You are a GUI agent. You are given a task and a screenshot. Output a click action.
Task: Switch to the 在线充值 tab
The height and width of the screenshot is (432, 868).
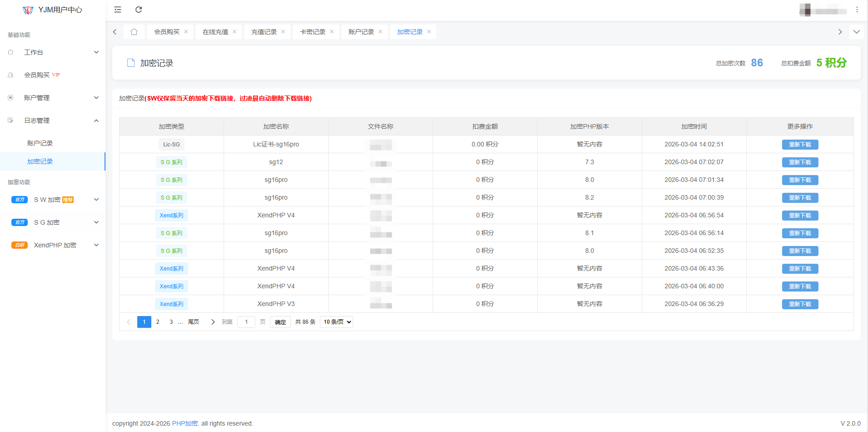click(x=215, y=32)
